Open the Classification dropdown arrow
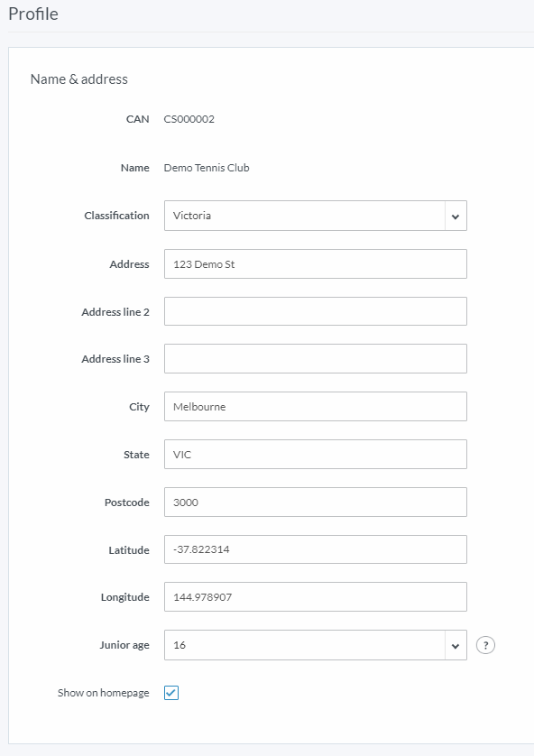This screenshot has height=756, width=534. [456, 216]
